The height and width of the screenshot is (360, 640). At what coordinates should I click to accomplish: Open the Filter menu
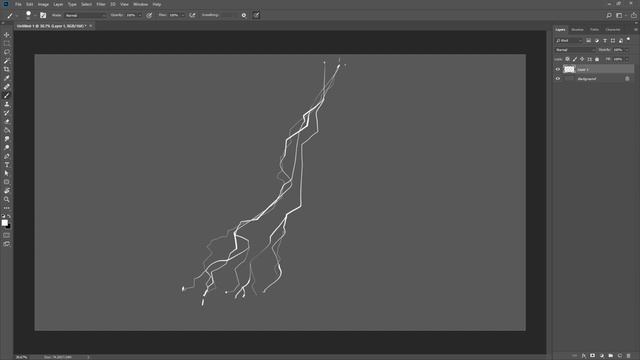click(101, 4)
